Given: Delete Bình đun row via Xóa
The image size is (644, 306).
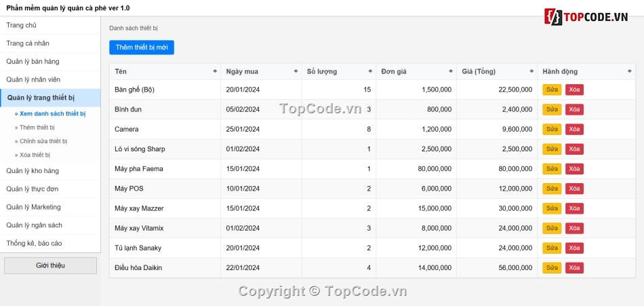Looking at the screenshot, I should coord(574,109).
